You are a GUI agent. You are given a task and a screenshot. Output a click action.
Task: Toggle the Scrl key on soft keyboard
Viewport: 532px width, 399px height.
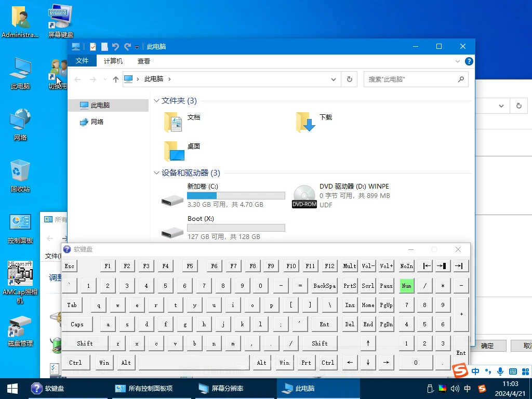(368, 286)
